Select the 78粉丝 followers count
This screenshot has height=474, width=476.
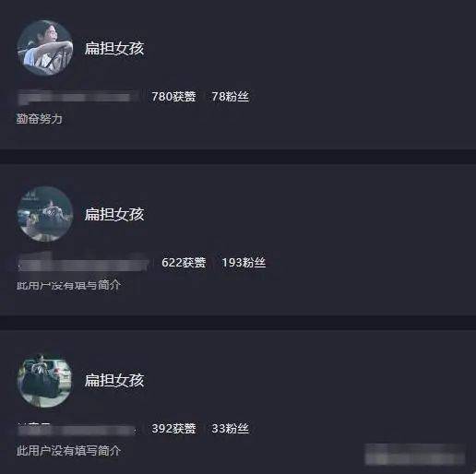231,97
